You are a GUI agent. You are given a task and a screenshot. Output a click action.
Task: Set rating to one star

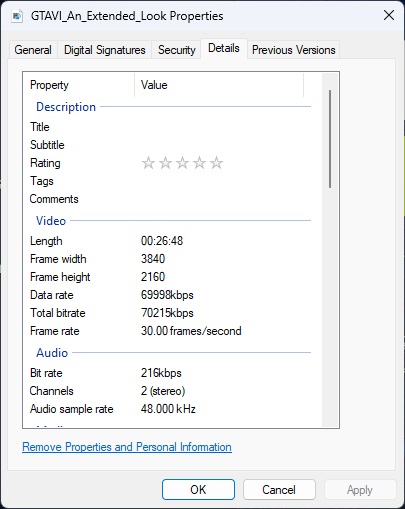click(148, 163)
